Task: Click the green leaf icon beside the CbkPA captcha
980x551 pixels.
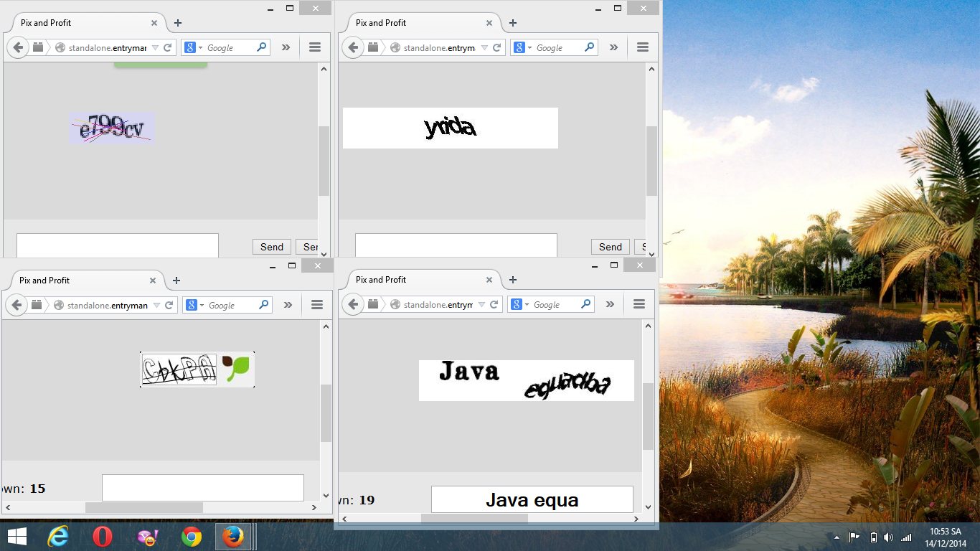Action: pyautogui.click(x=236, y=369)
